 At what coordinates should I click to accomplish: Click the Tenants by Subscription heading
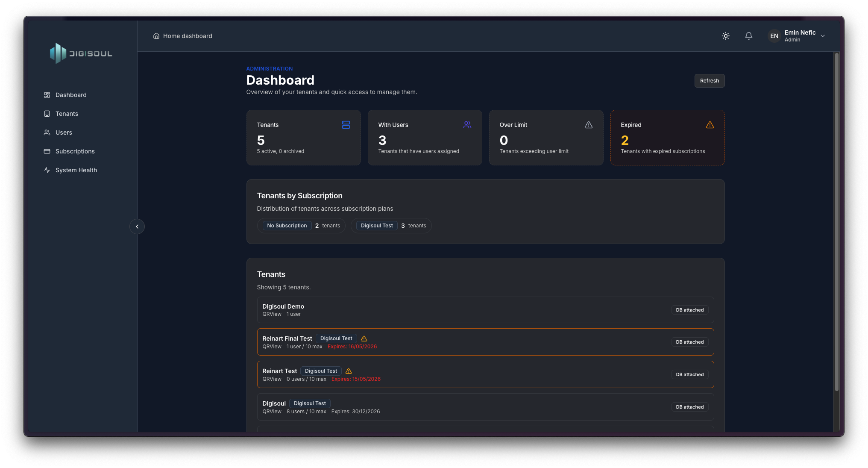tap(299, 196)
